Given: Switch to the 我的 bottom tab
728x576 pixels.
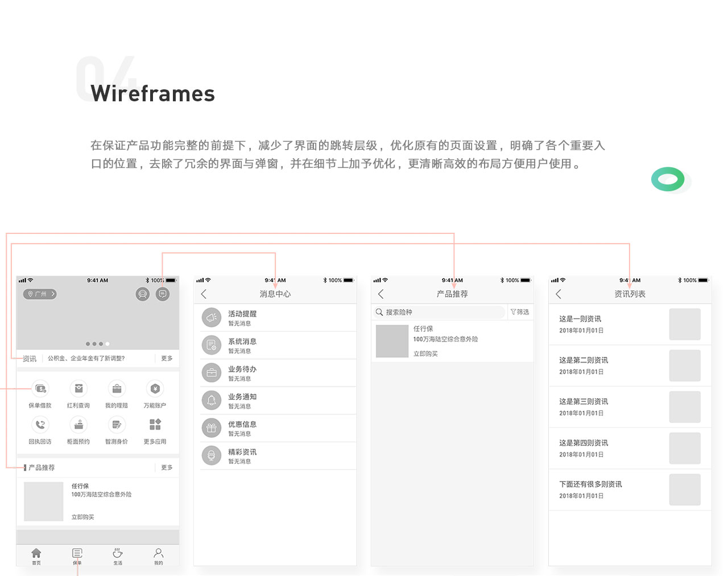Looking at the screenshot, I should tap(159, 555).
